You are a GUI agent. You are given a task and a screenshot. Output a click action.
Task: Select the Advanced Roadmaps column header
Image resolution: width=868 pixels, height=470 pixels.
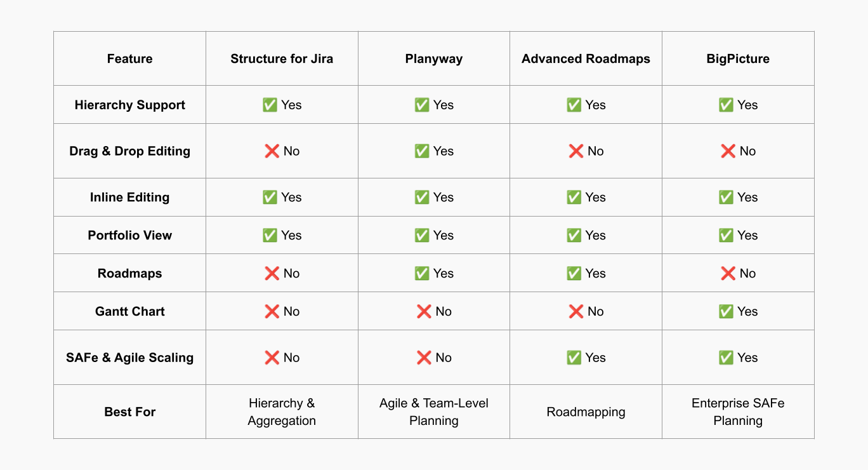pos(586,59)
